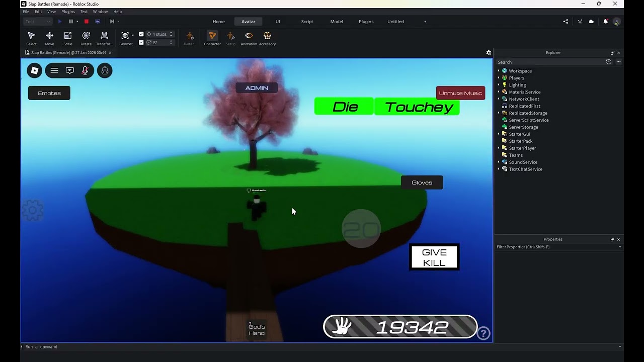Open the Animation editor

tap(249, 38)
